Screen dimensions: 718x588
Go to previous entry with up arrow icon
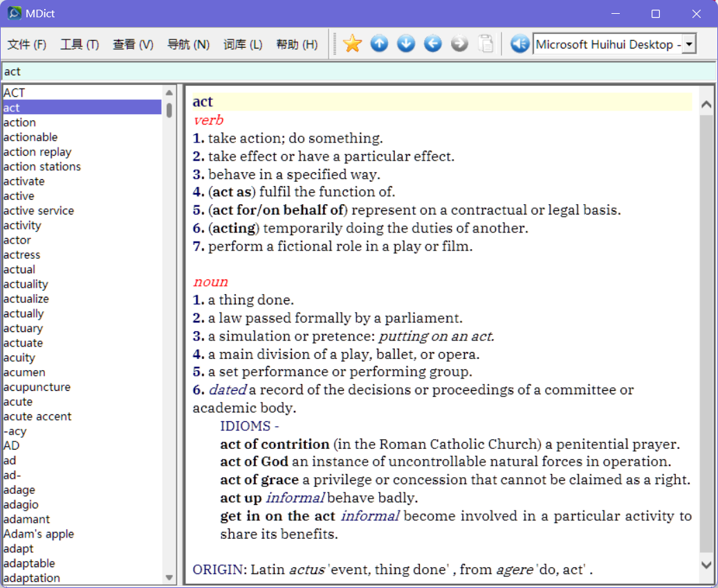tap(379, 44)
